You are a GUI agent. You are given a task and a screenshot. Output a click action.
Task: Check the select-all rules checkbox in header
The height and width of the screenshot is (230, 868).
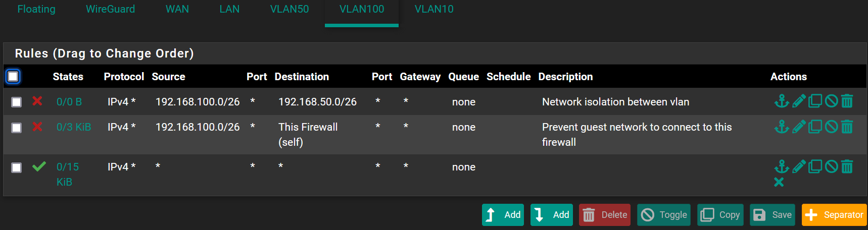pyautogui.click(x=13, y=77)
